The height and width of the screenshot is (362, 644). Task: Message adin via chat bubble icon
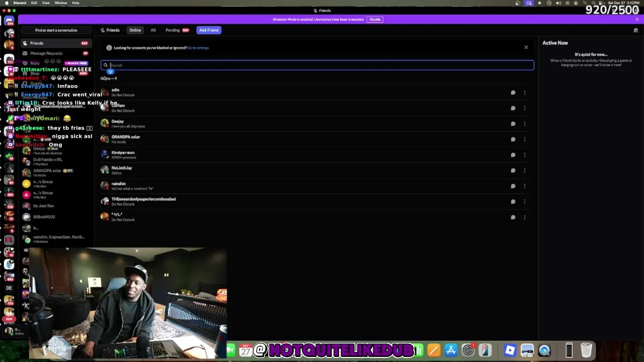click(x=513, y=93)
